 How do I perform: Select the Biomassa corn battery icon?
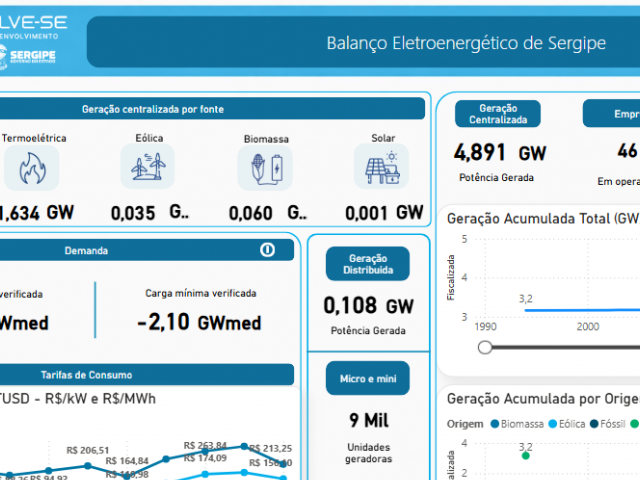coord(265,168)
